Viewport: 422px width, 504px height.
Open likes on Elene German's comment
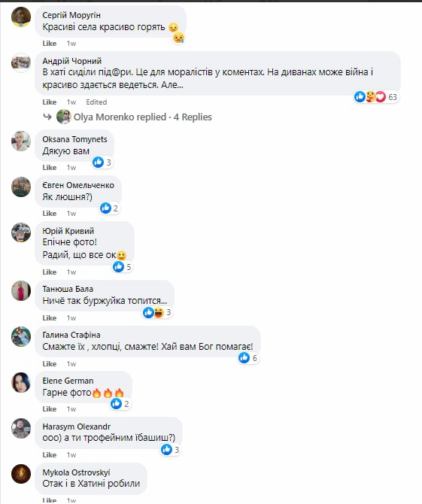120,404
